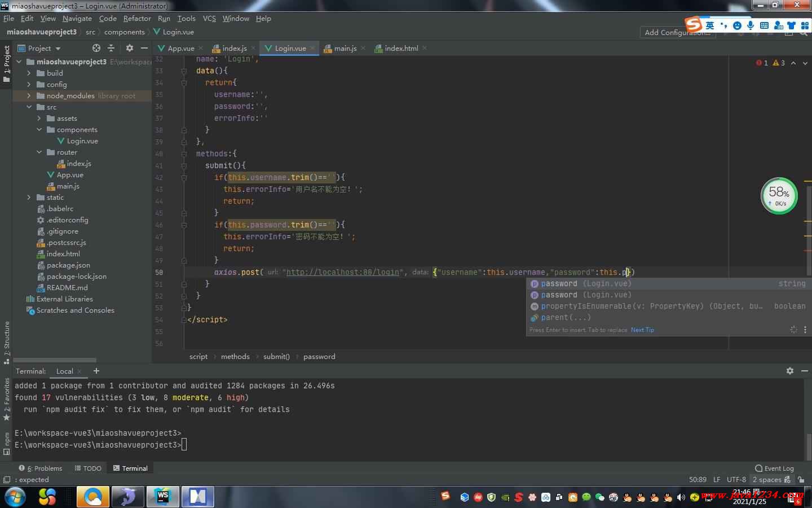Open the Navigate menu
Image resolution: width=812 pixels, height=508 pixels.
point(77,18)
